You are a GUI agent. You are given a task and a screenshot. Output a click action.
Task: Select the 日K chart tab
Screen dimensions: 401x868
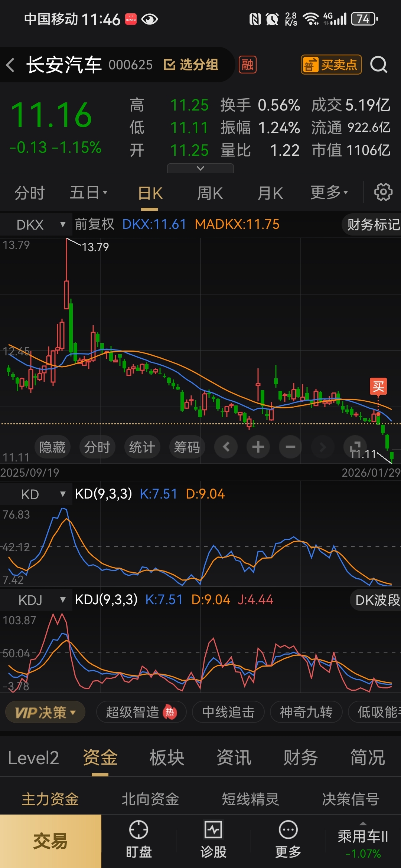click(x=150, y=193)
